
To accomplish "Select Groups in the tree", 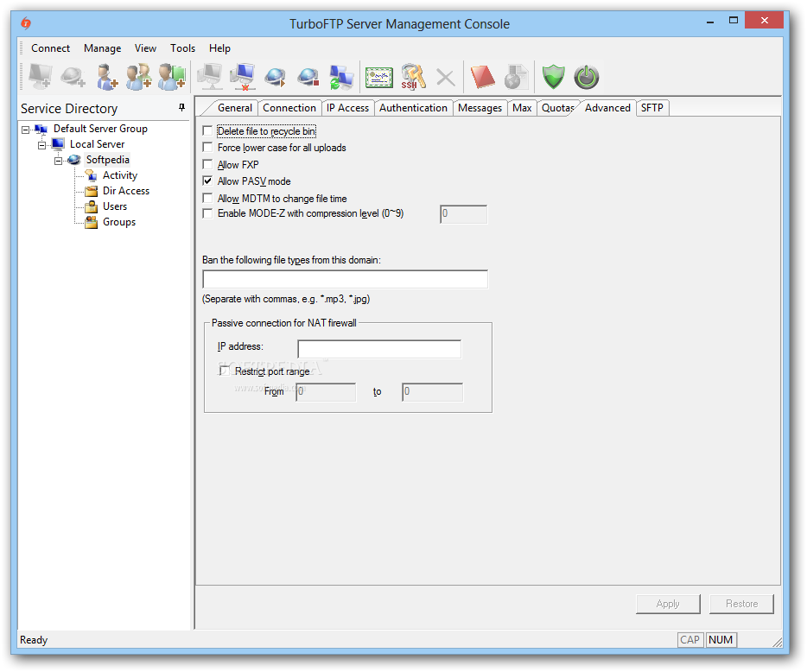I will [x=119, y=222].
